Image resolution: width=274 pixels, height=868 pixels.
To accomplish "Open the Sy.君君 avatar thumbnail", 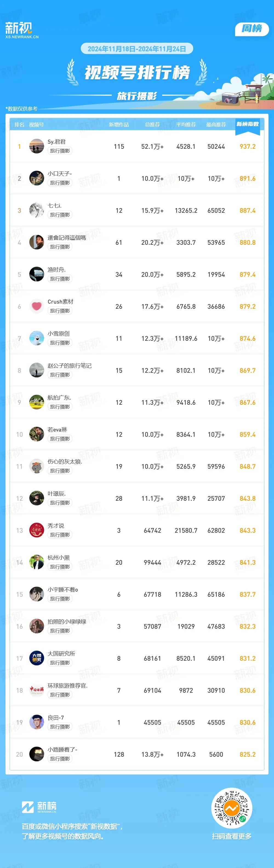I will (36, 146).
